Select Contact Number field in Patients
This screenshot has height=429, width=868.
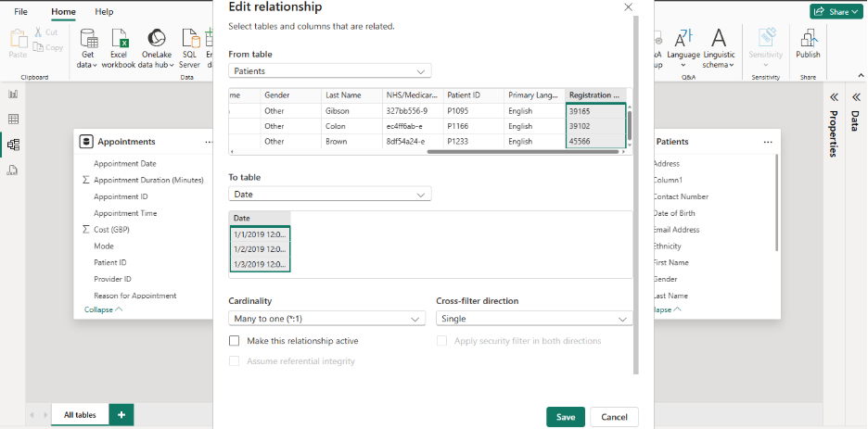click(681, 196)
